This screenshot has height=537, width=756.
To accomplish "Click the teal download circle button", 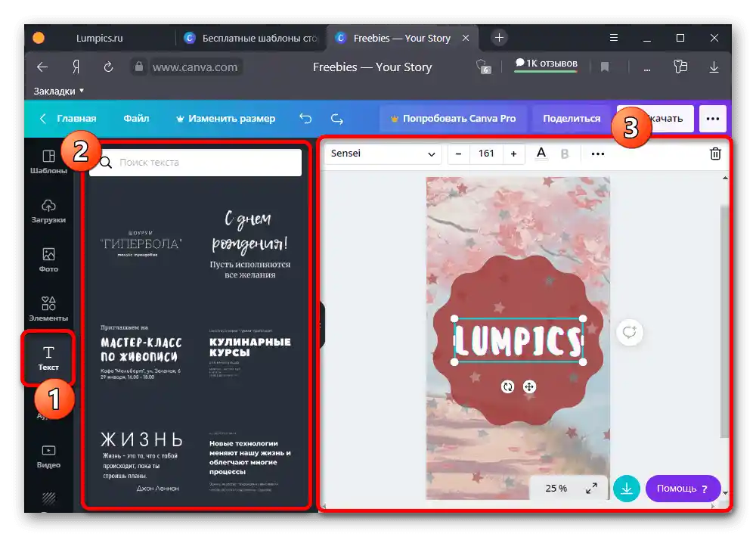I will coord(626,489).
